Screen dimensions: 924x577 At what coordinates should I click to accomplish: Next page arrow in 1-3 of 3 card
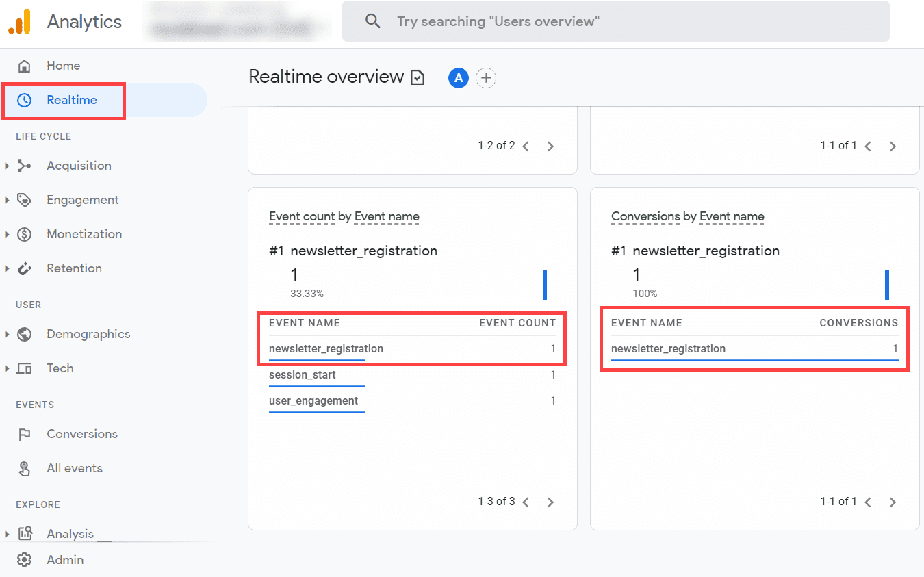pos(551,502)
